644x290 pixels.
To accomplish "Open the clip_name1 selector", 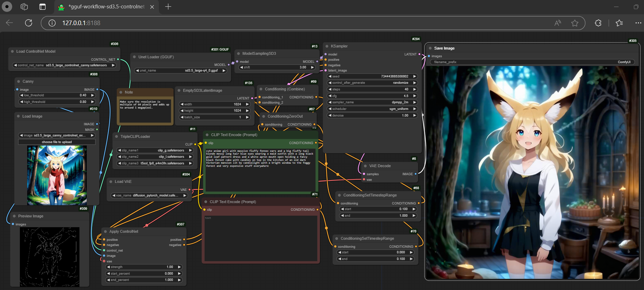I will point(155,150).
